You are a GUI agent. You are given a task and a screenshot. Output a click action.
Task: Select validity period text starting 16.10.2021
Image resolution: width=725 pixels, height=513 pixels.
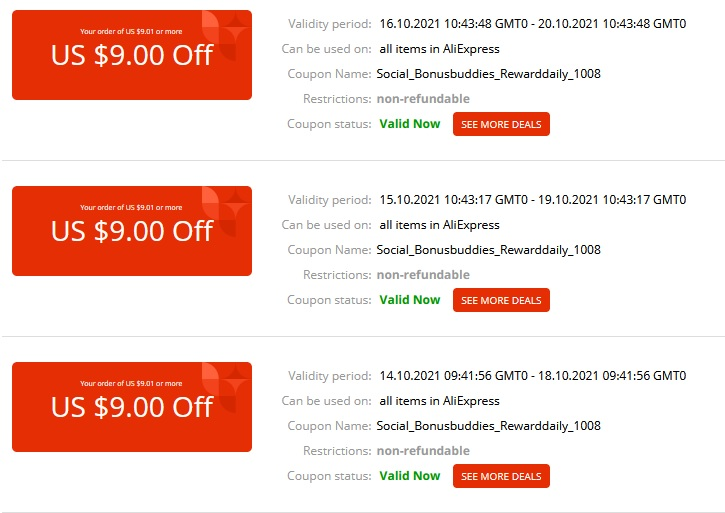click(533, 24)
